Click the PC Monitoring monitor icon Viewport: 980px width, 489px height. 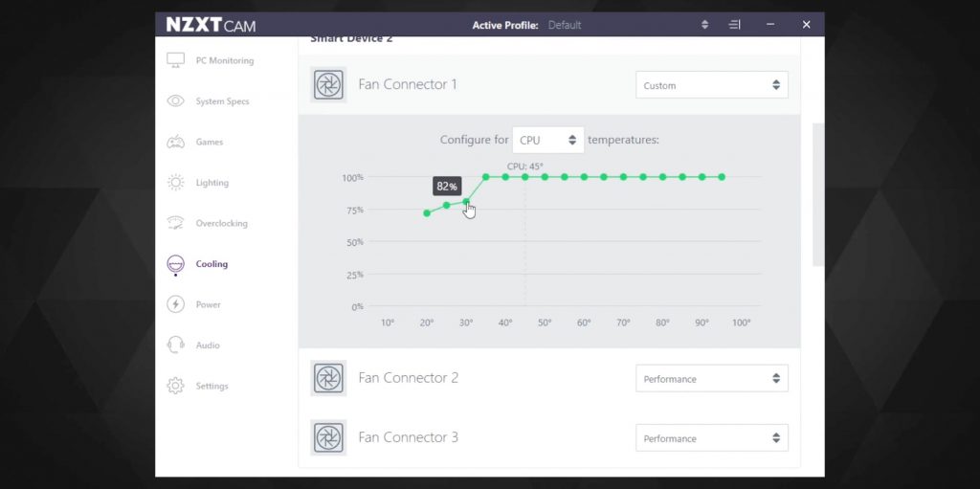(176, 60)
